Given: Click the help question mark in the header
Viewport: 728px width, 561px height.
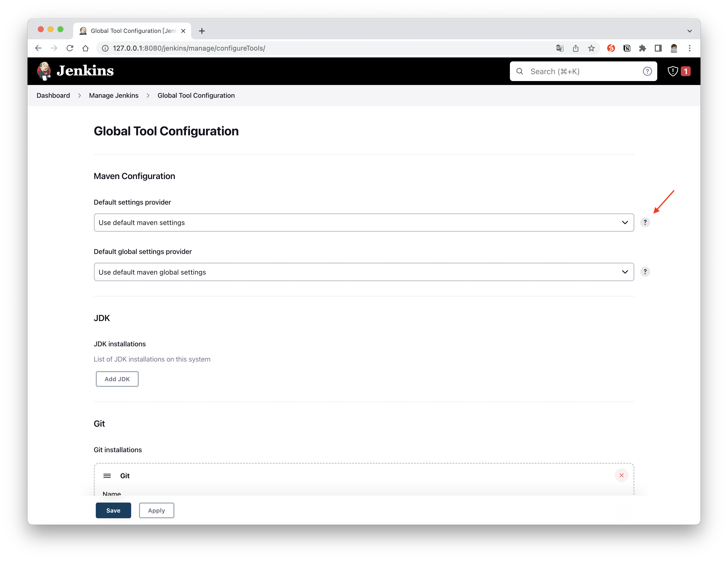Looking at the screenshot, I should pos(647,71).
